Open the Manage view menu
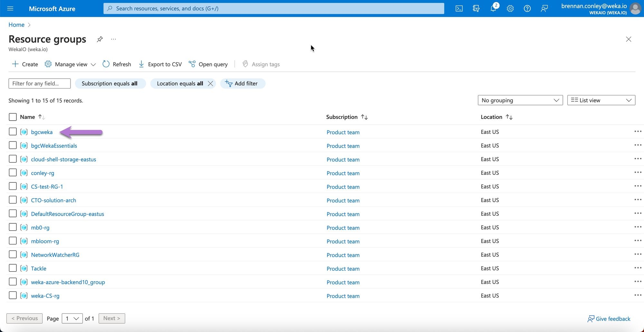 click(x=70, y=64)
